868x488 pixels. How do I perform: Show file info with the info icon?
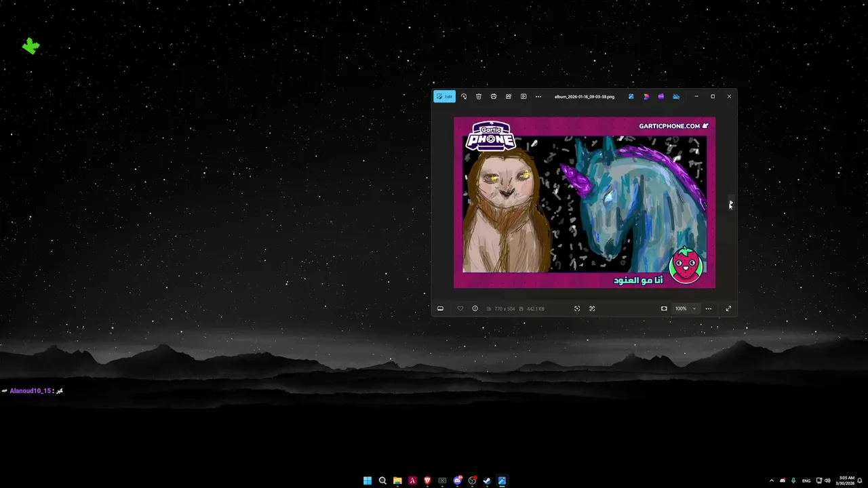(475, 308)
